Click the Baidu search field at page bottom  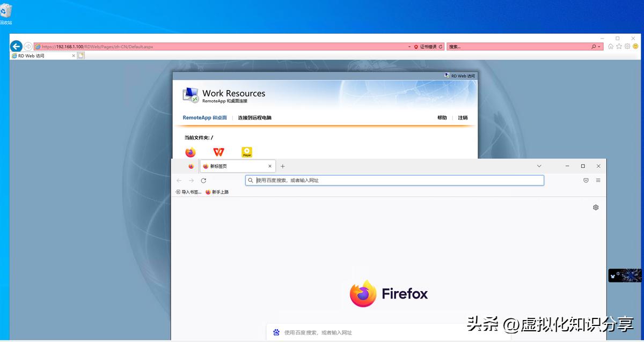(376, 332)
